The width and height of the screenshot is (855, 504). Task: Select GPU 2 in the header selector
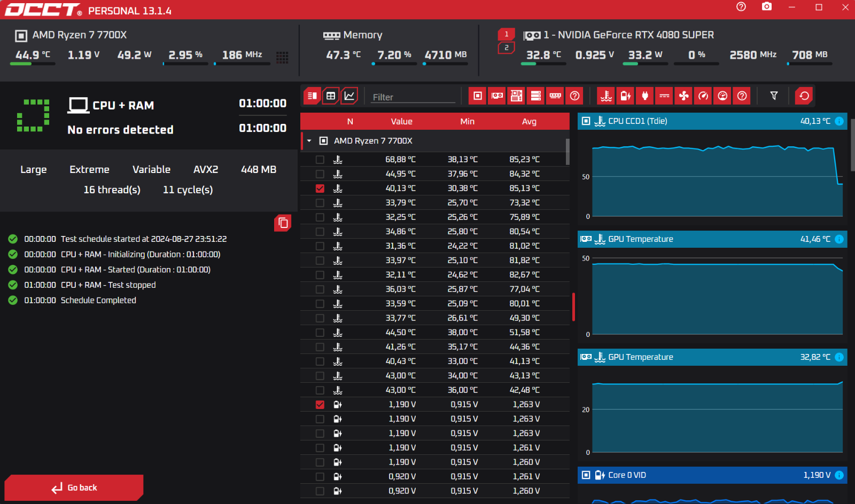click(x=506, y=48)
